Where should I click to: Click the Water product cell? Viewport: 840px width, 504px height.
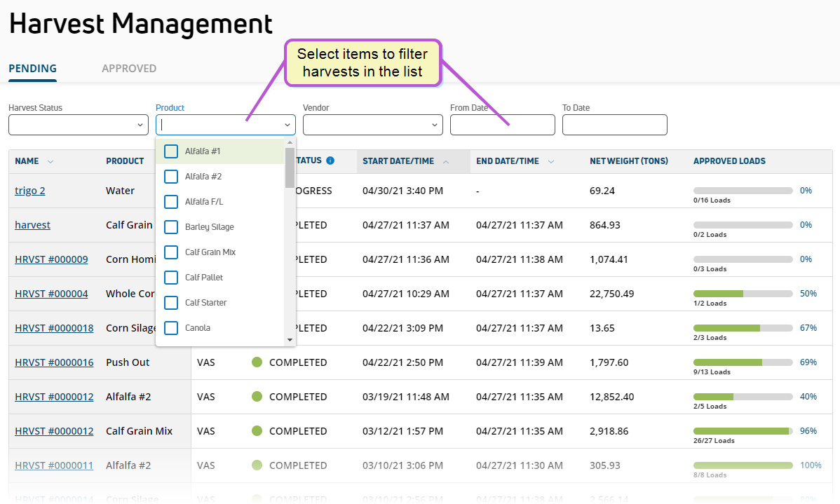click(120, 191)
